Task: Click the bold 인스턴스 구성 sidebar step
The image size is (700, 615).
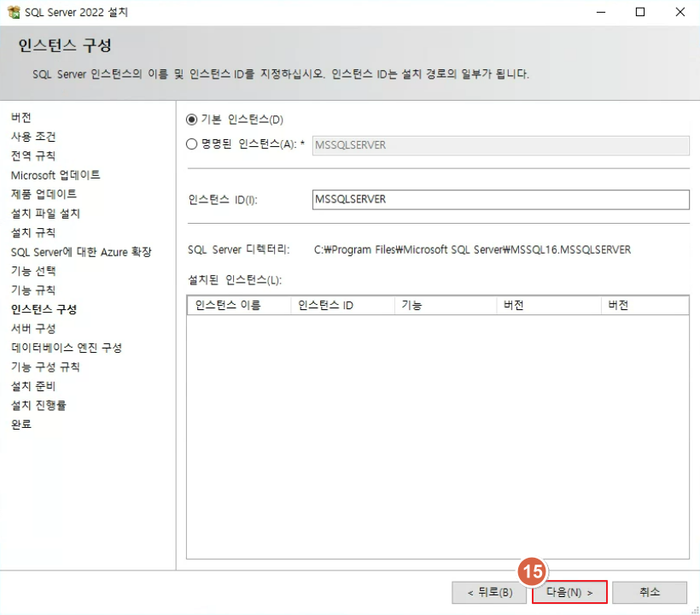Action: (44, 309)
